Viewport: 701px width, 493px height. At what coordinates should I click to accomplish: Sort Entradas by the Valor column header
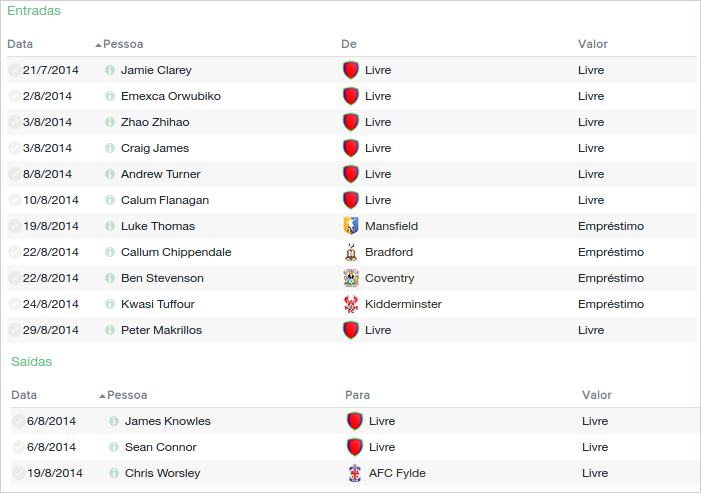pyautogui.click(x=593, y=44)
